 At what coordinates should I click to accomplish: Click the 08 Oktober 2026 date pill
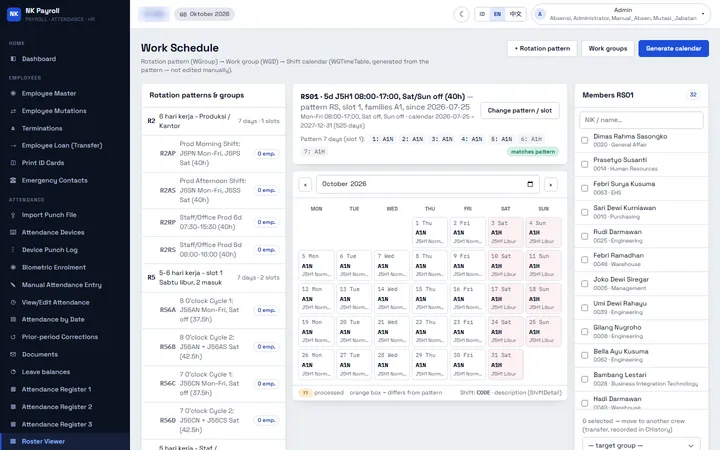(204, 14)
